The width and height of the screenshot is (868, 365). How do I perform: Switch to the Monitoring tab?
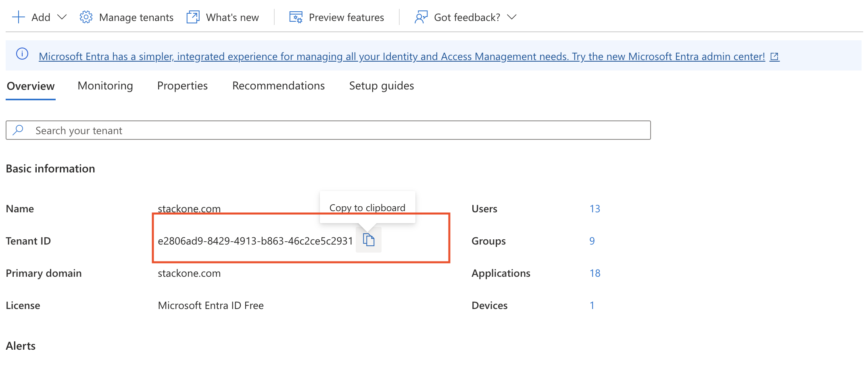[105, 85]
